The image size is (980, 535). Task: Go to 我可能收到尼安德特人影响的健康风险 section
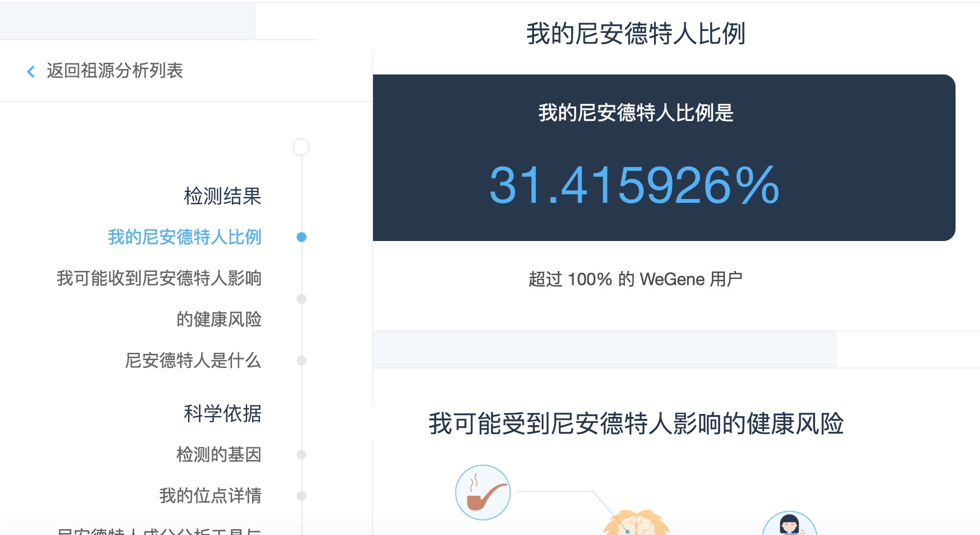(159, 298)
